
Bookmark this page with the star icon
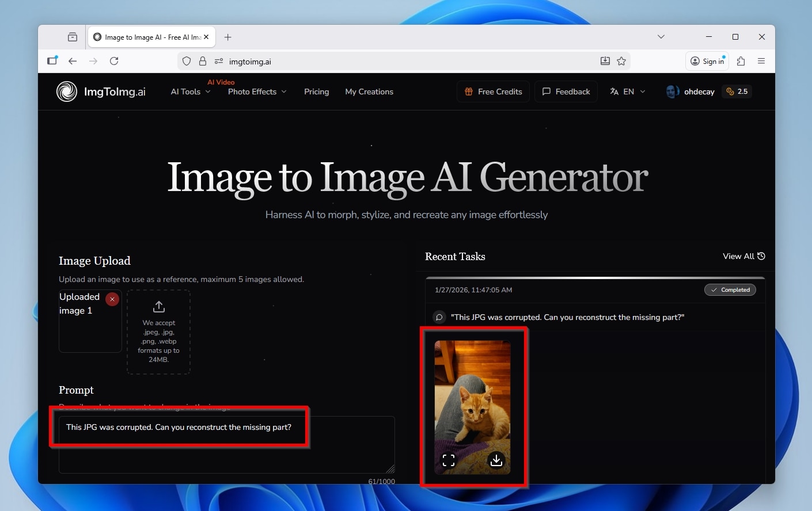tap(621, 61)
